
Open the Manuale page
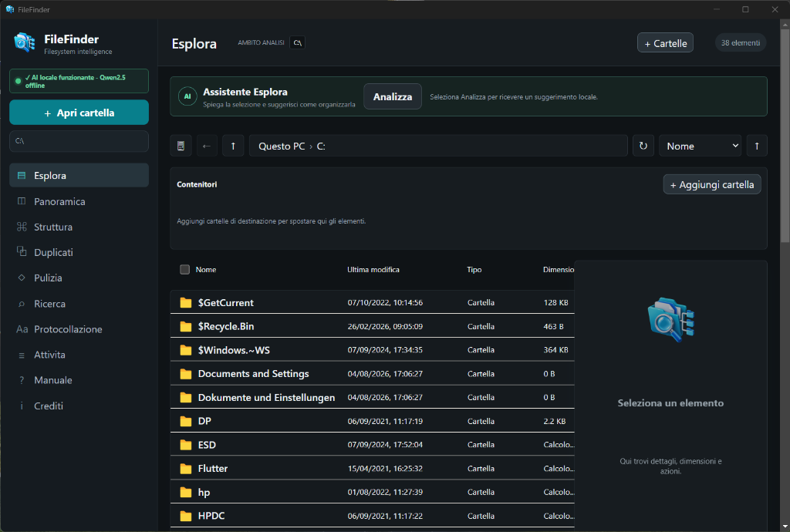pos(79,380)
